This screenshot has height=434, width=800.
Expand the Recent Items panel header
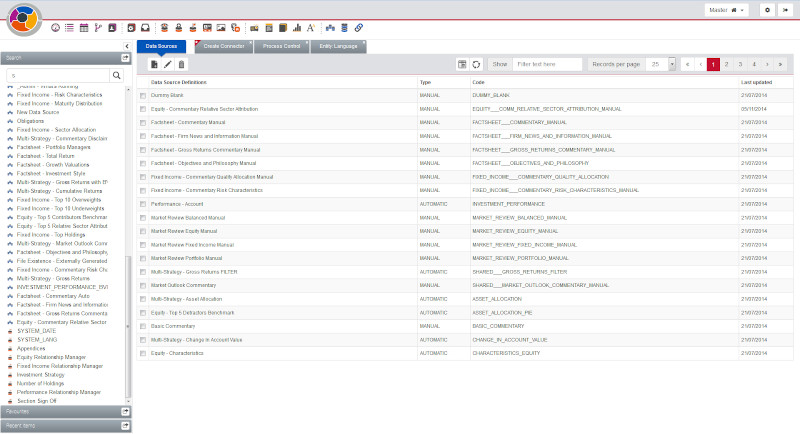(65, 425)
